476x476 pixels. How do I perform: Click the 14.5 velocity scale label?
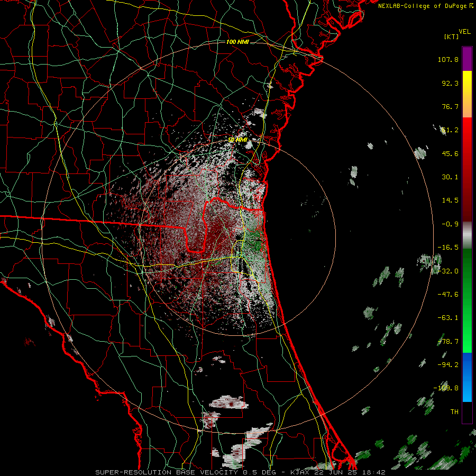click(450, 200)
